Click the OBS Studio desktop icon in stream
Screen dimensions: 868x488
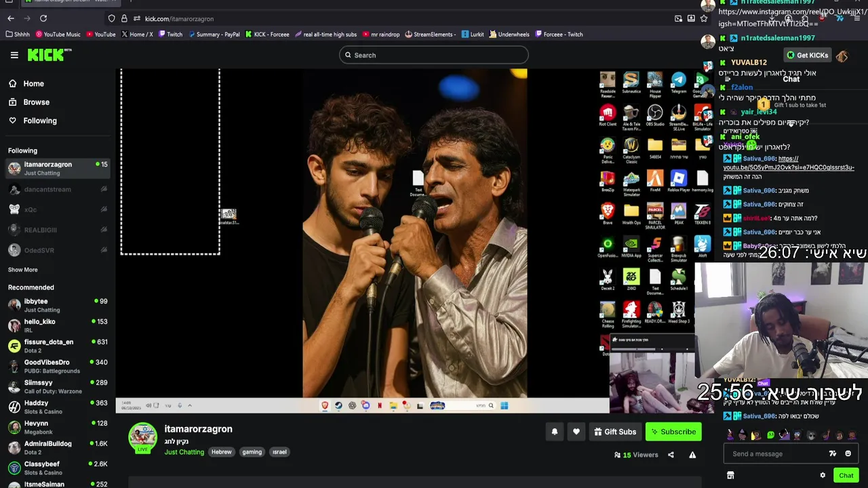655,115
